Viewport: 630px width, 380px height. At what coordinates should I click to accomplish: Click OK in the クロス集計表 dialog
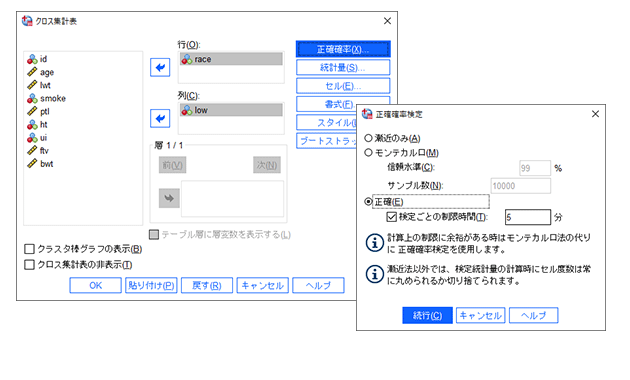click(x=95, y=286)
